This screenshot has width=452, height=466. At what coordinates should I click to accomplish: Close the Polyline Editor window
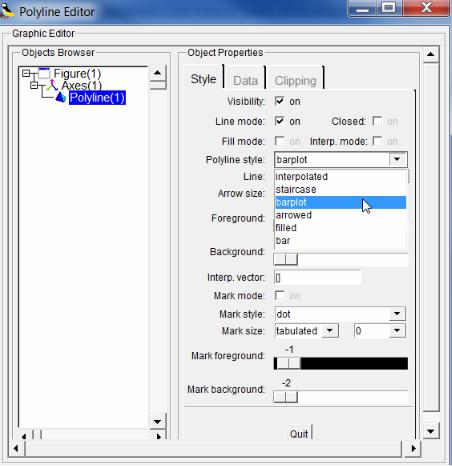426,8
